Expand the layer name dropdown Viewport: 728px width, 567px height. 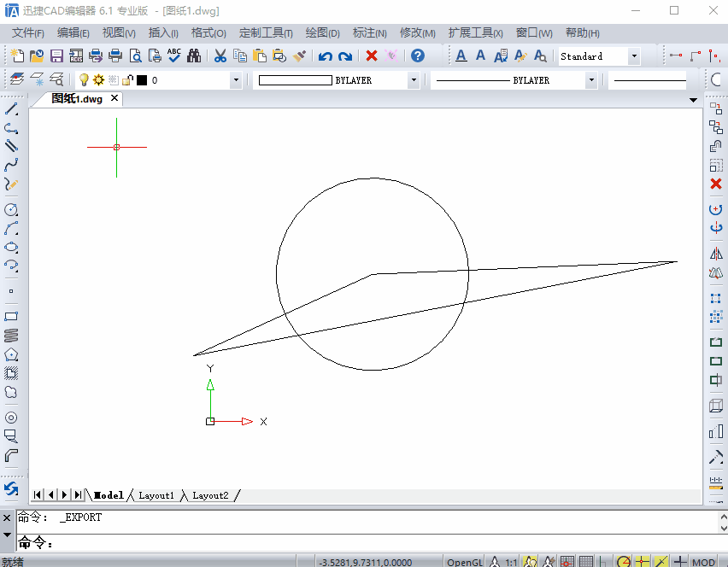point(236,80)
